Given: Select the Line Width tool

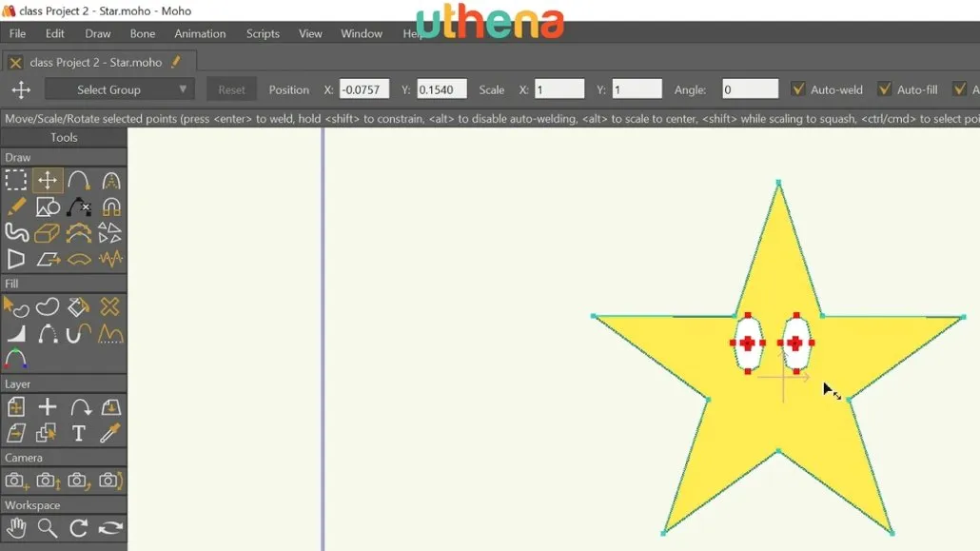Looking at the screenshot, I should (16, 333).
